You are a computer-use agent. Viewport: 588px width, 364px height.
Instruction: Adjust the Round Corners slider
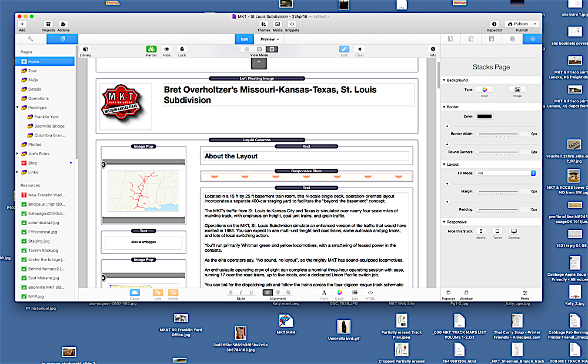(x=496, y=152)
